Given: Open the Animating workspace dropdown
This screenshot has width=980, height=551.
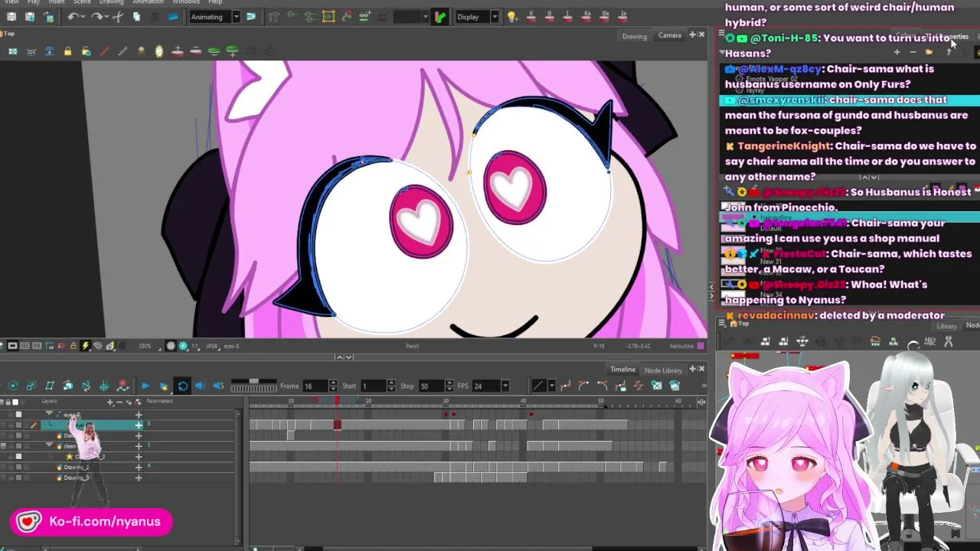Looking at the screenshot, I should pos(236,17).
